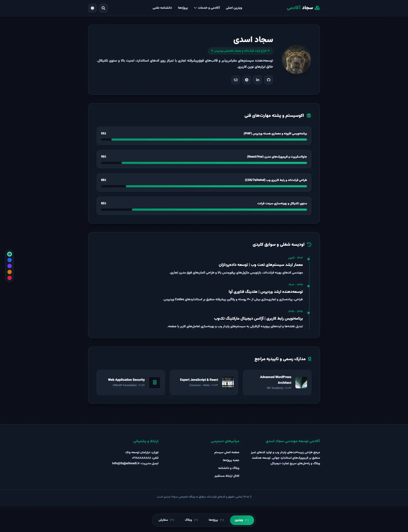Click the green role badge under the name
This screenshot has width=408, height=532.
[240, 51]
